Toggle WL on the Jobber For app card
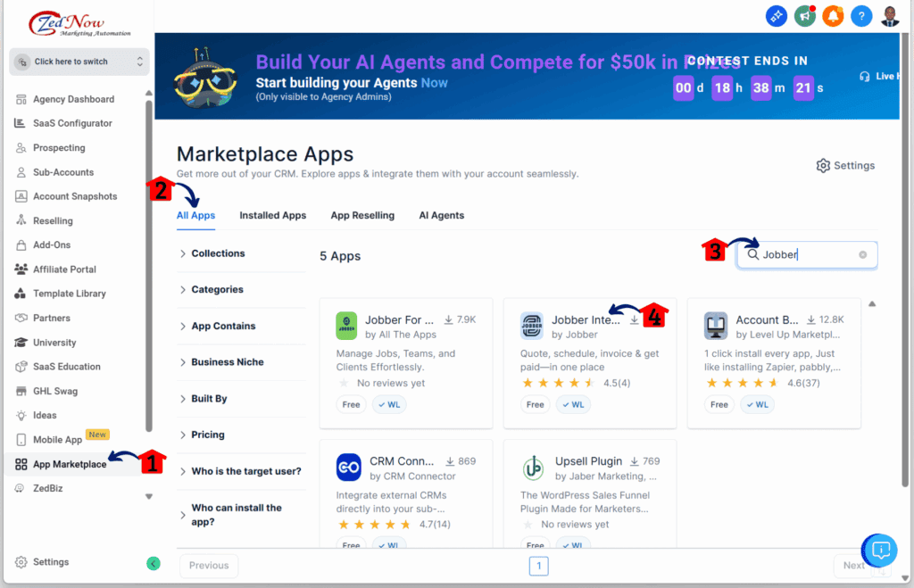 [x=389, y=404]
